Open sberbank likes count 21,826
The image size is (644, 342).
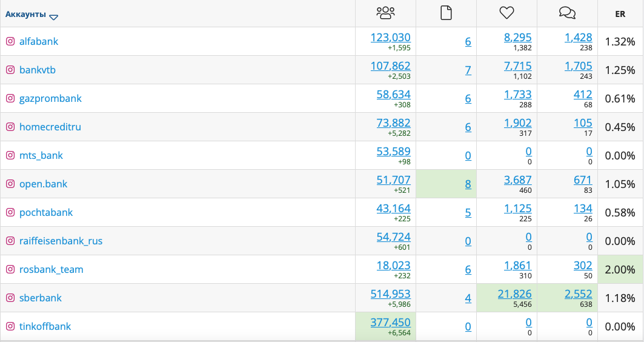pyautogui.click(x=514, y=294)
